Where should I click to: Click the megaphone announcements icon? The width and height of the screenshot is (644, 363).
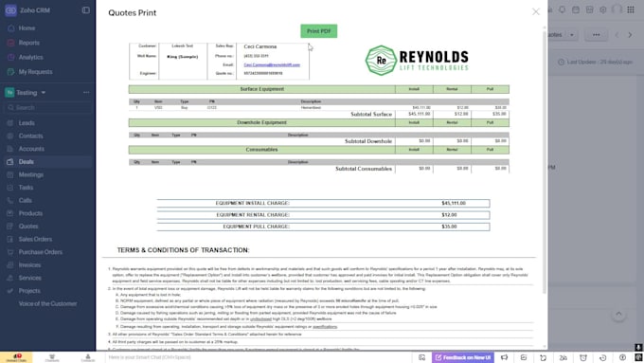[x=505, y=357]
